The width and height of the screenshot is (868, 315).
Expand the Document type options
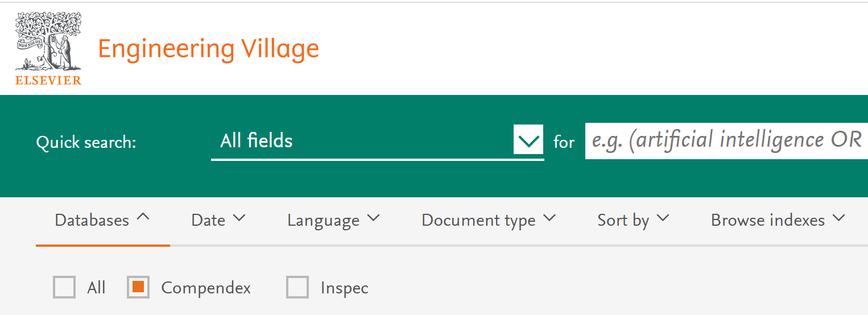click(478, 221)
